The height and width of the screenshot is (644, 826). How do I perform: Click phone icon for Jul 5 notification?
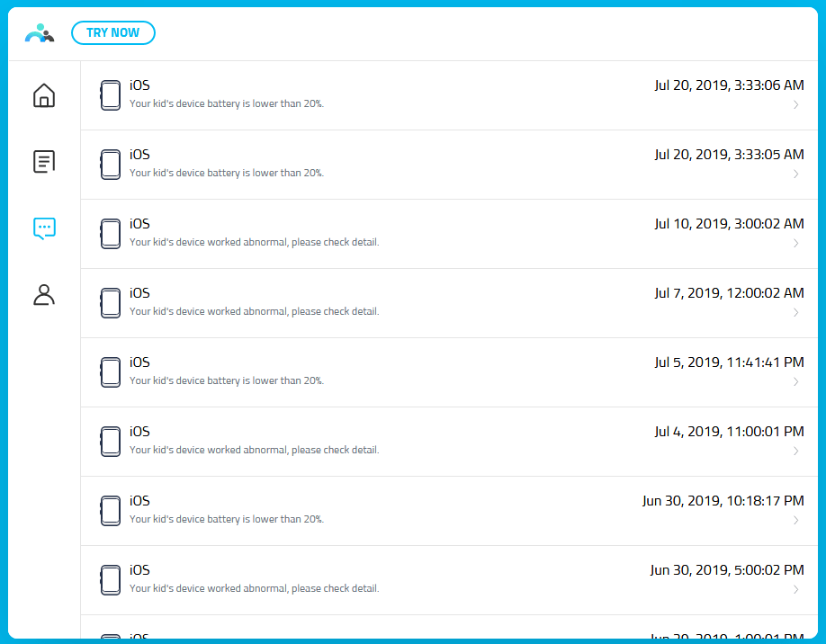click(110, 372)
